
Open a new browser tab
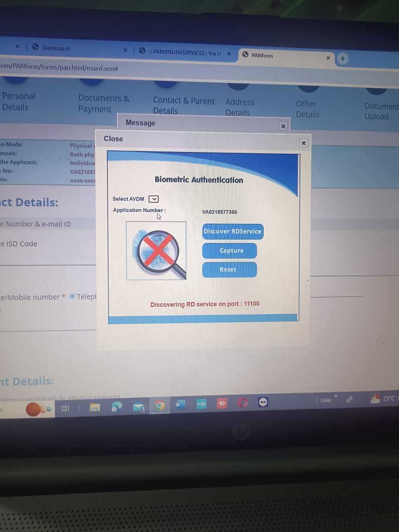(x=343, y=59)
